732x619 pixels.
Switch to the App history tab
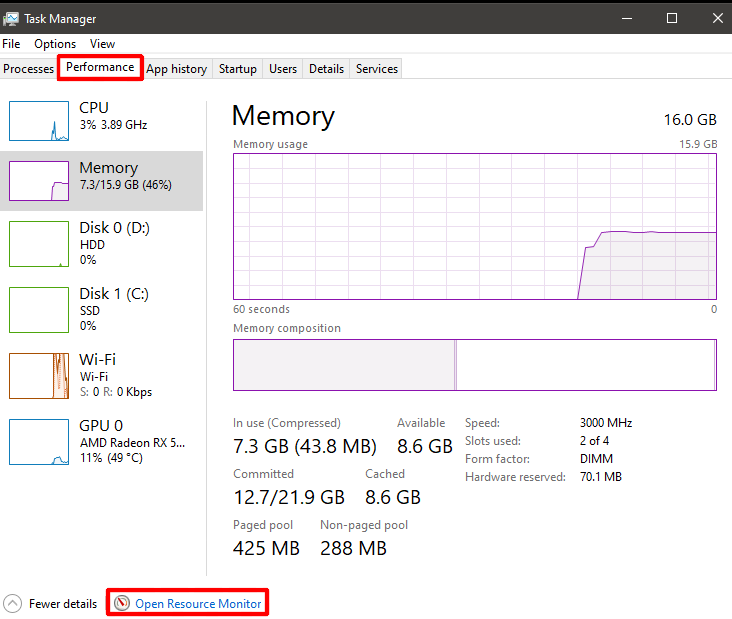pos(176,69)
